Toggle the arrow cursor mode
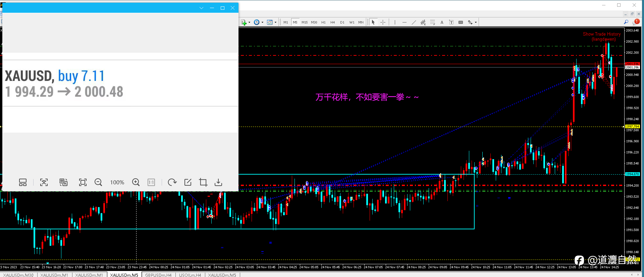 click(373, 22)
